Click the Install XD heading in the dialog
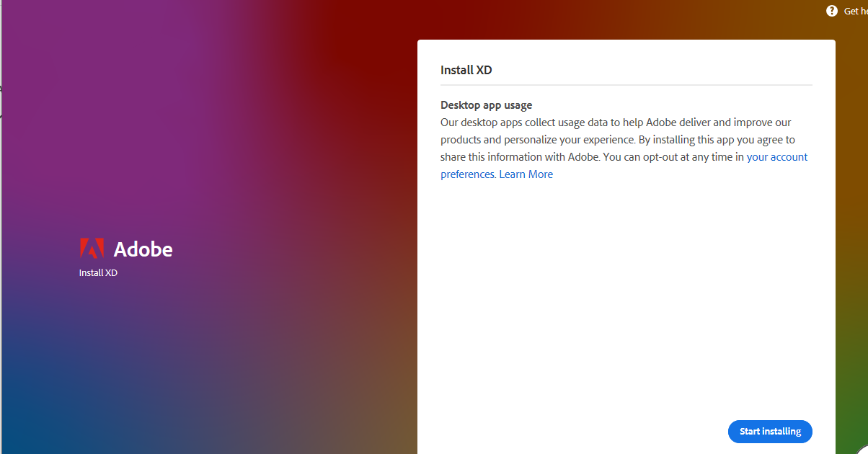Image resolution: width=868 pixels, height=454 pixels. point(466,70)
